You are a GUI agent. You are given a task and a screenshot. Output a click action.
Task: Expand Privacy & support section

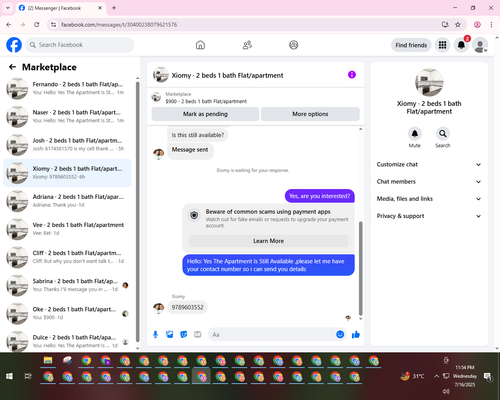click(x=429, y=216)
